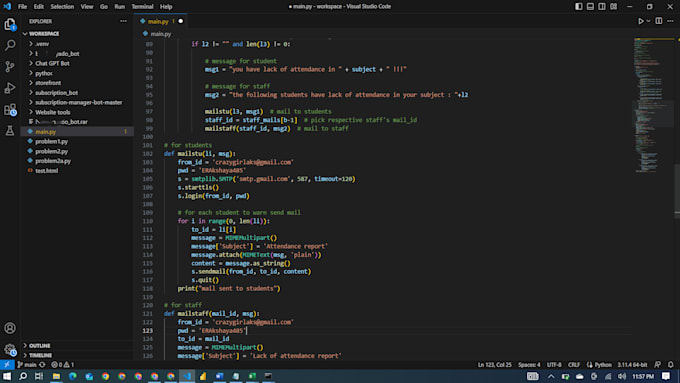Open the Terminal menu
Image resolution: width=680 pixels, height=383 pixels.
142,7
